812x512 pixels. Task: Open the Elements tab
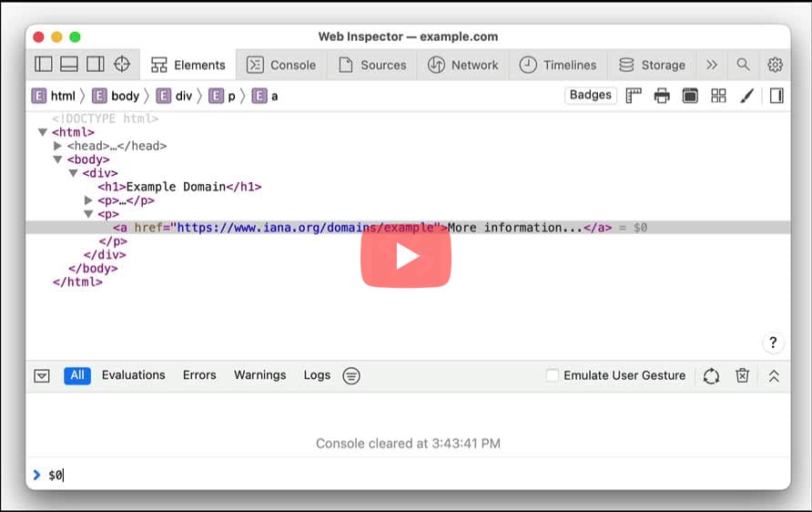188,65
